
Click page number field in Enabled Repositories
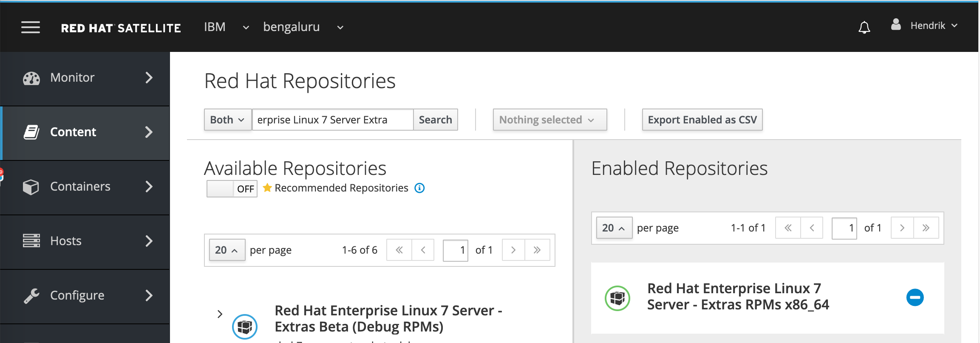pyautogui.click(x=844, y=228)
